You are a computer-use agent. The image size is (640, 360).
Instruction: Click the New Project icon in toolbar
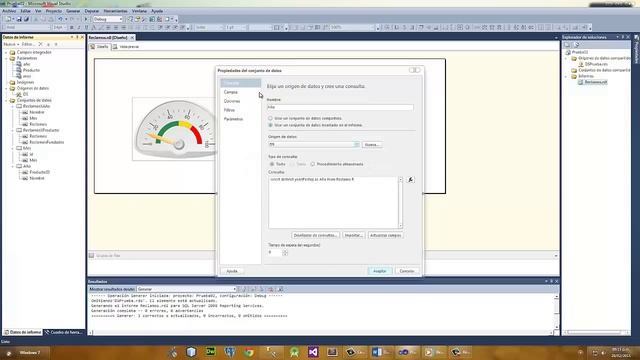(8, 19)
